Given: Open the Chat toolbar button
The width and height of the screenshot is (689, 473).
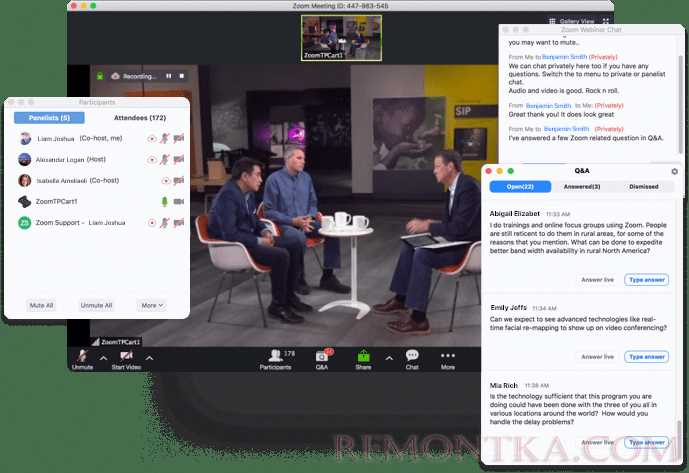Looking at the screenshot, I should pos(412,360).
